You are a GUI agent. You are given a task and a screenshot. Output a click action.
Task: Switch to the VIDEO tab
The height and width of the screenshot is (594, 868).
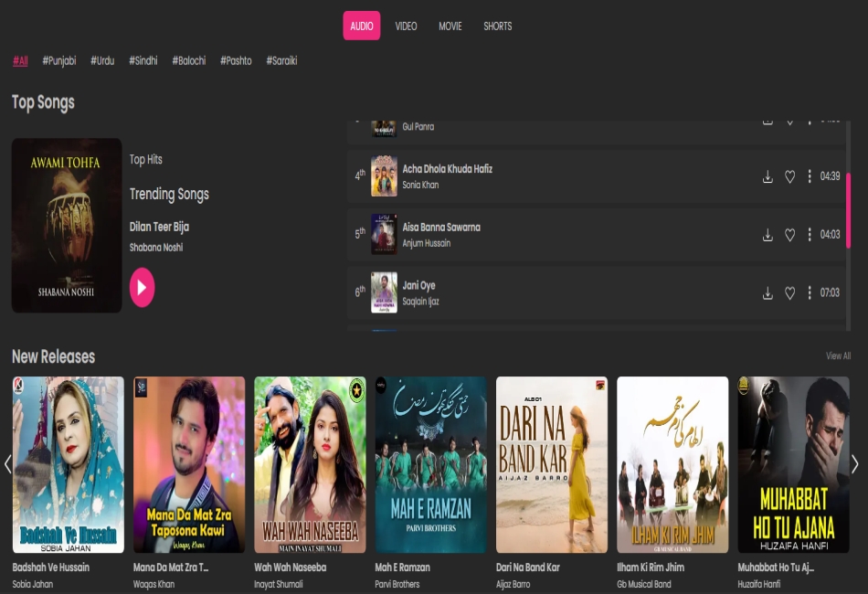coord(406,26)
